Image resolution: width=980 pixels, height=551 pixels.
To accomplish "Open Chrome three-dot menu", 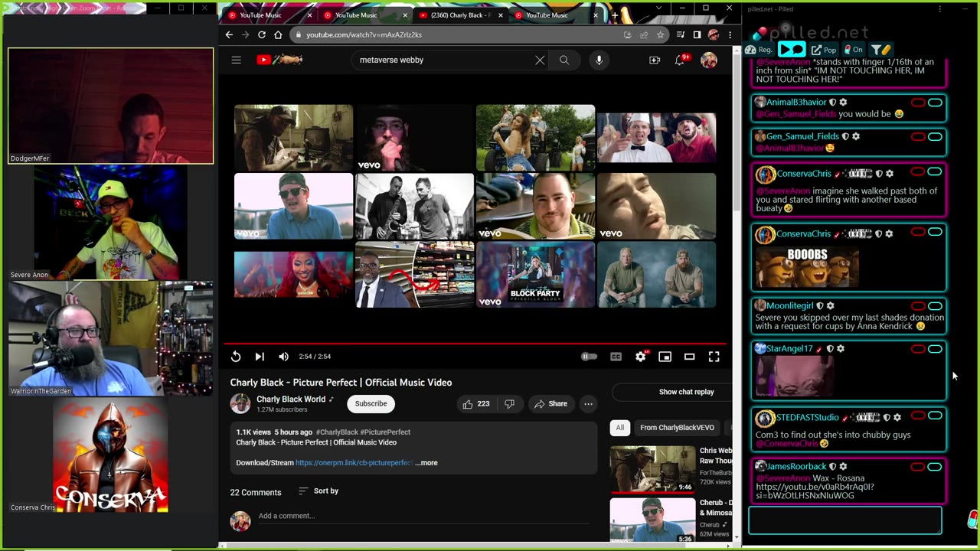I will pyautogui.click(x=730, y=34).
